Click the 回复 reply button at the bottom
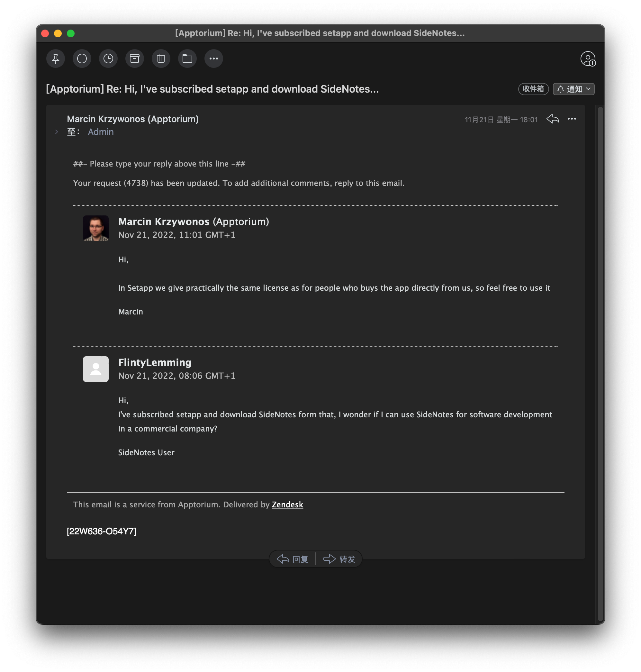 293,559
